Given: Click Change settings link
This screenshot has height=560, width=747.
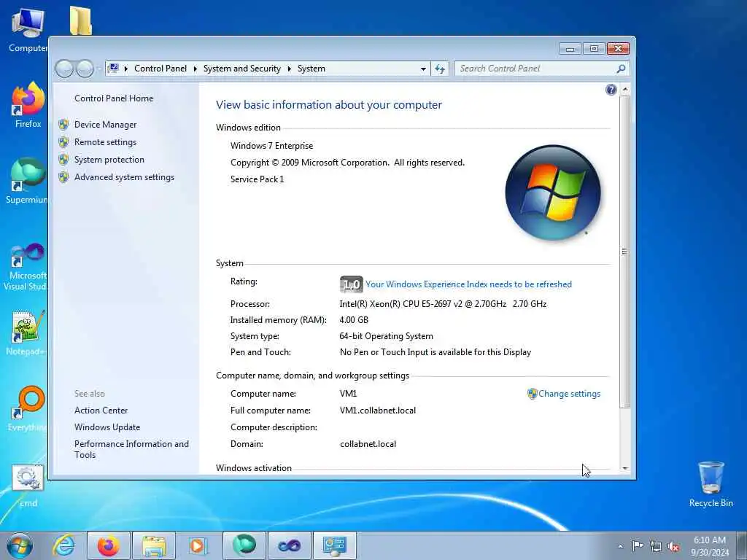Looking at the screenshot, I should (569, 394).
